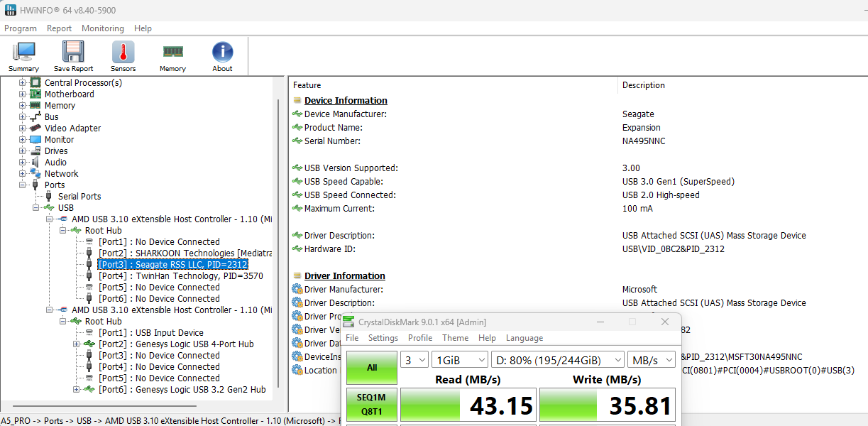Image resolution: width=868 pixels, height=426 pixels.
Task: Click the green All benchmark button
Action: tap(371, 368)
